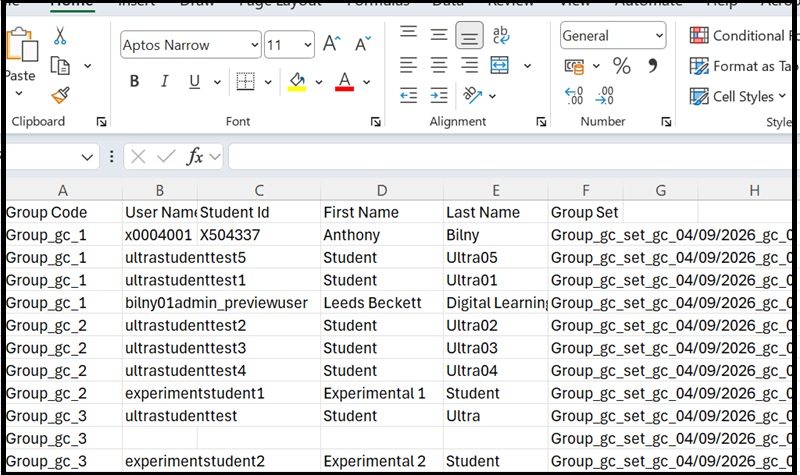The image size is (800, 475).
Task: Open the Name Box dropdown
Action: (x=87, y=157)
